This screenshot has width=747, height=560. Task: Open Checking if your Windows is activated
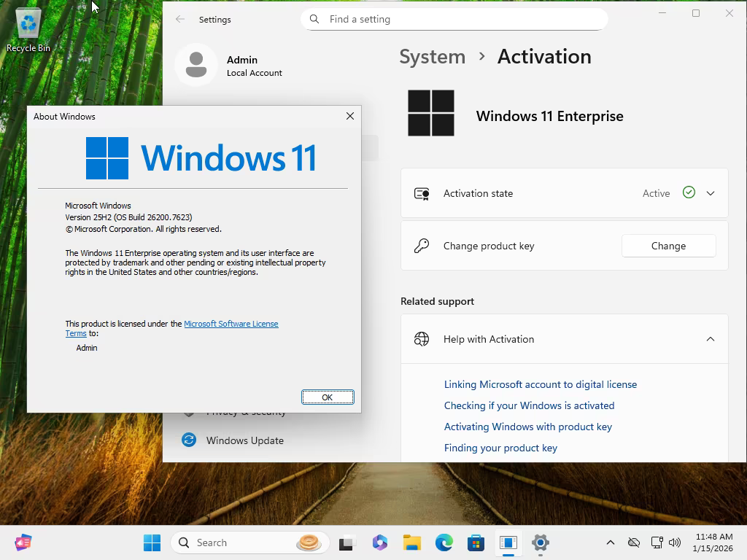pos(530,405)
